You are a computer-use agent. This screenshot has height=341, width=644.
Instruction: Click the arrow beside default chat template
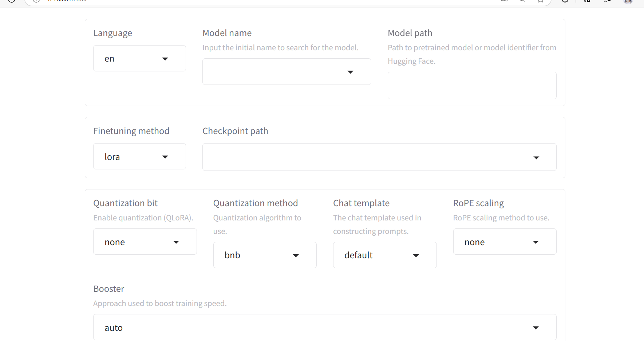click(416, 256)
